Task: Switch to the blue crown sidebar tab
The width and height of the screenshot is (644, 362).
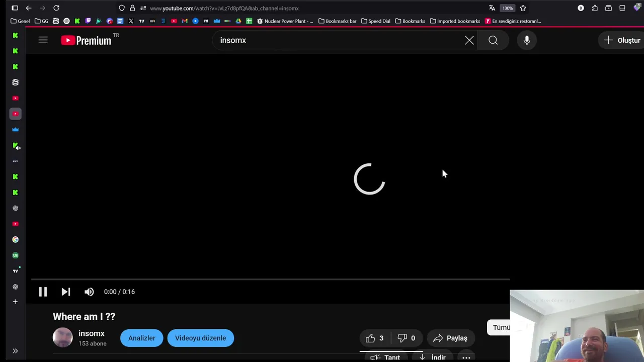Action: click(15, 130)
